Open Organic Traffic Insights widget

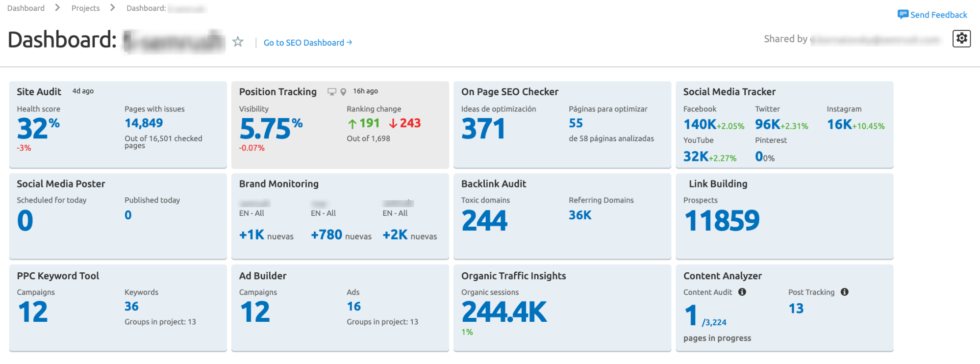coord(514,276)
